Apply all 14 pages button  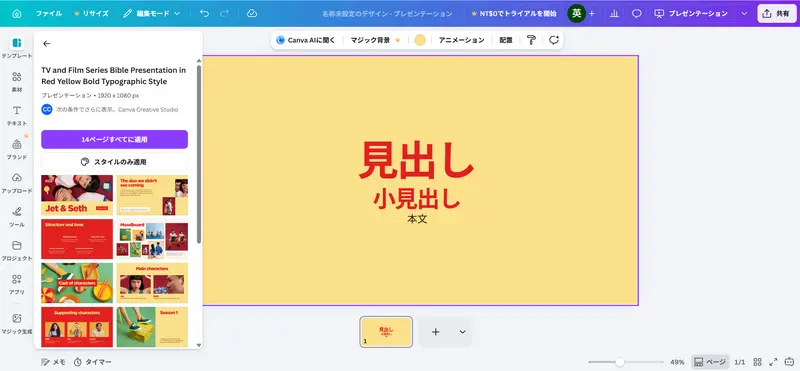click(114, 139)
